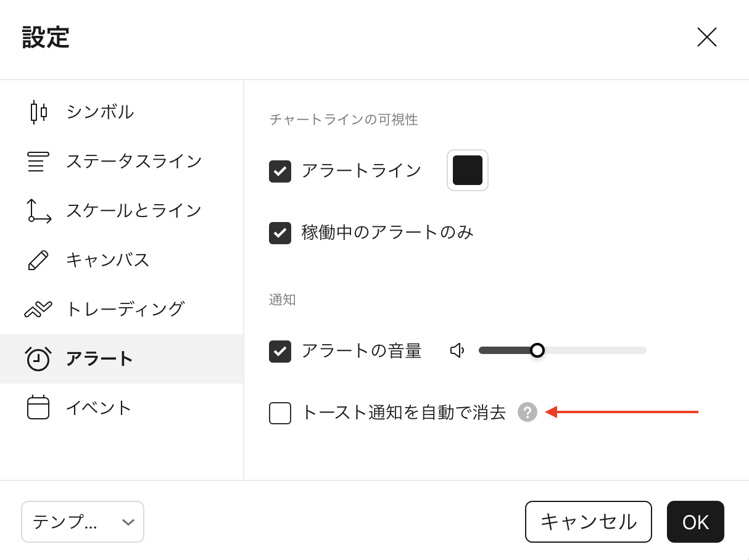Open the alert line color swatch

point(468,170)
